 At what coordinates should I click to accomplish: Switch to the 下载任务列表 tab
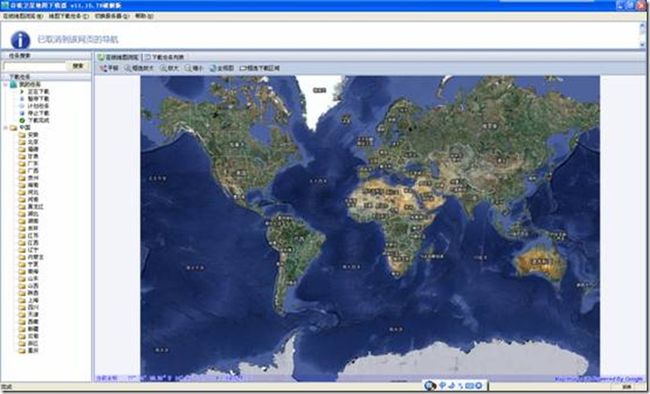click(x=165, y=57)
